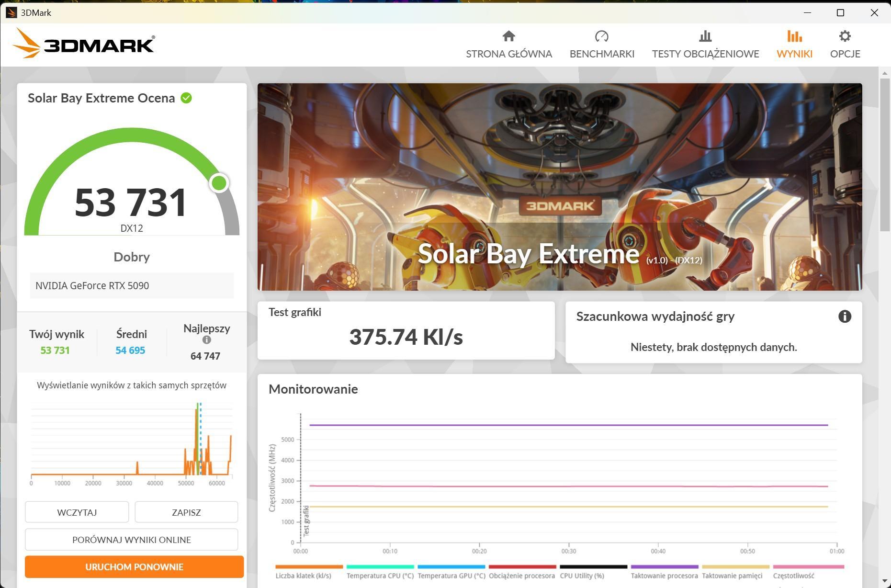Click the vertical scrollbar down arrow

tap(884, 581)
